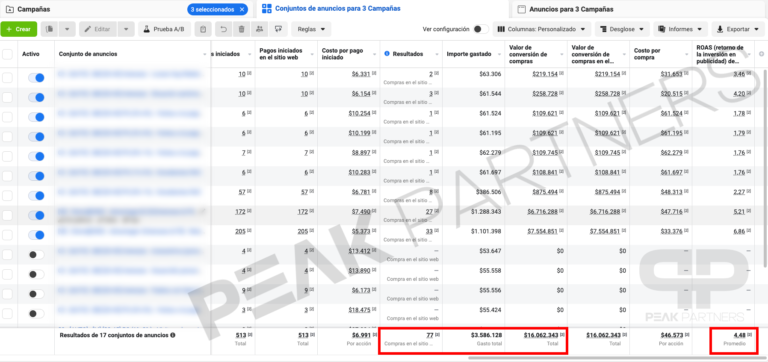Sort by Resultados column header

coord(408,54)
